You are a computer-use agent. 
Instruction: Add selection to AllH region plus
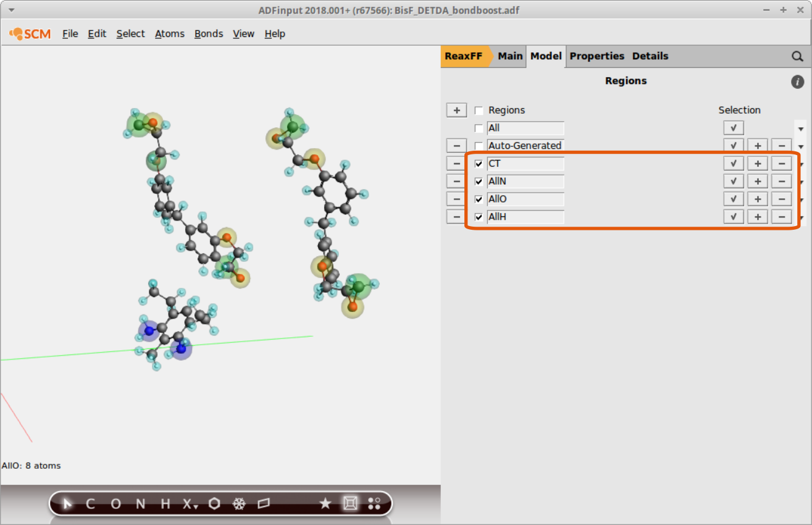pos(758,217)
